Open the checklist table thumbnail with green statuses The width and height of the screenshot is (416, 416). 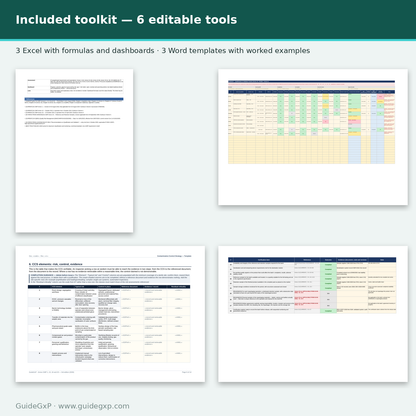(x=313, y=314)
